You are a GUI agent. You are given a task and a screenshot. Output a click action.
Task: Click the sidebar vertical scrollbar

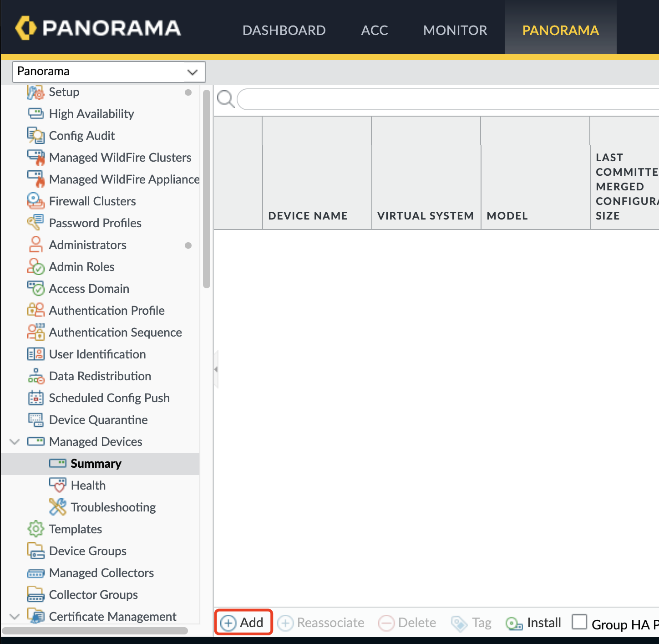(x=207, y=189)
